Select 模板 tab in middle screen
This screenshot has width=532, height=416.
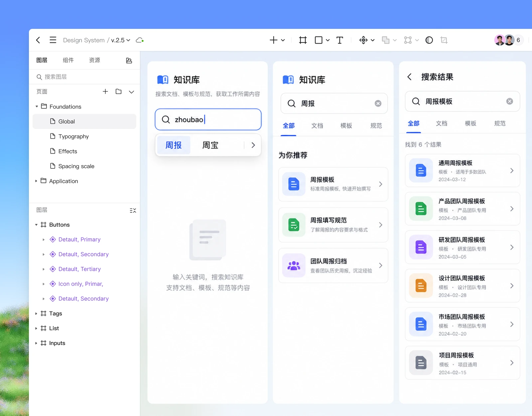(x=346, y=126)
